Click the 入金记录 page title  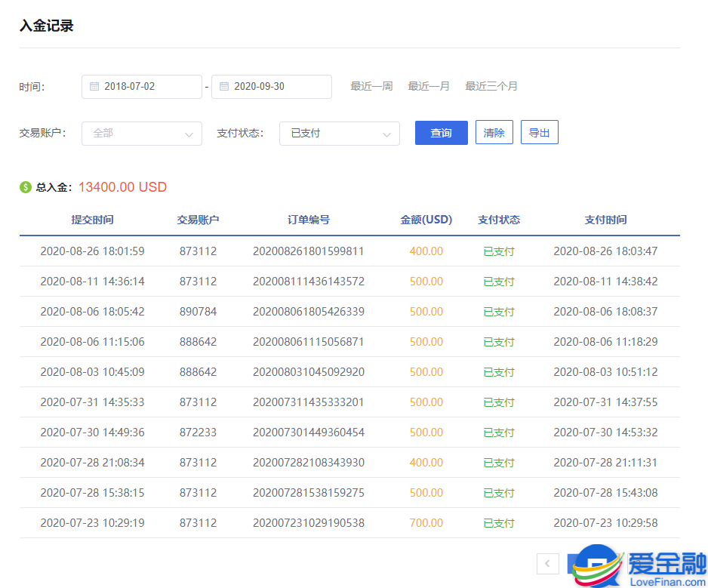(47, 26)
